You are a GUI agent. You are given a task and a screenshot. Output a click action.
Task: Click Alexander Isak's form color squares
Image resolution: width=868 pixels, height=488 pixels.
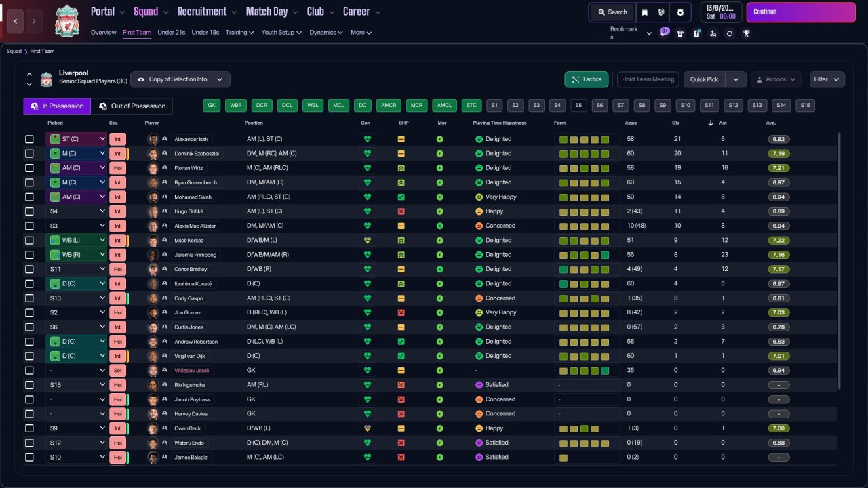[584, 139]
